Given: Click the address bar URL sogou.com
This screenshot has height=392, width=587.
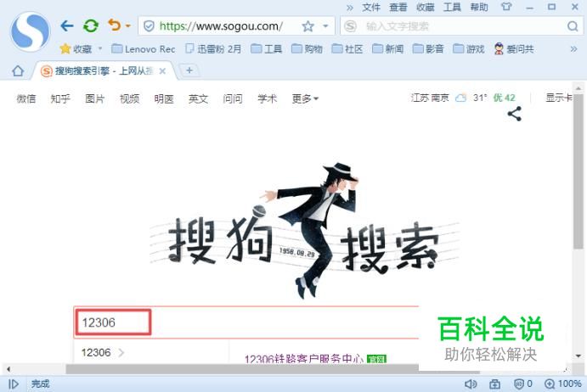Looking at the screenshot, I should [221, 26].
